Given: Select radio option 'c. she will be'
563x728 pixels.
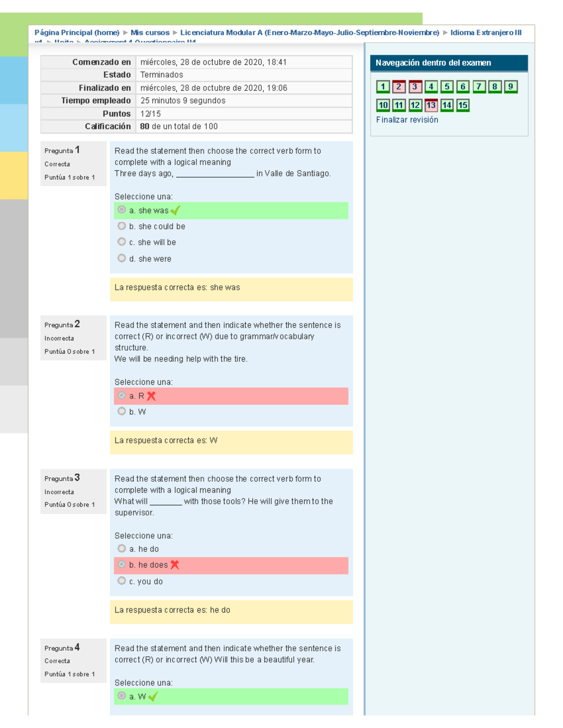Looking at the screenshot, I should [122, 242].
